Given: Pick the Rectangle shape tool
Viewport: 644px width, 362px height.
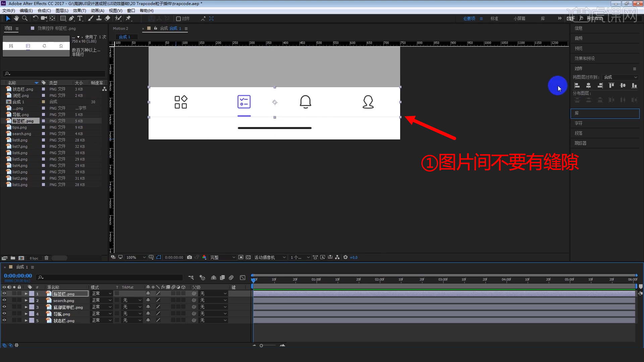Looking at the screenshot, I should click(63, 18).
